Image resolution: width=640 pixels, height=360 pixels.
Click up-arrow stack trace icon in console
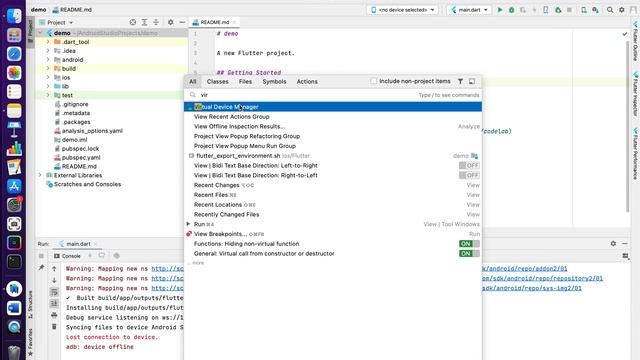[54, 269]
